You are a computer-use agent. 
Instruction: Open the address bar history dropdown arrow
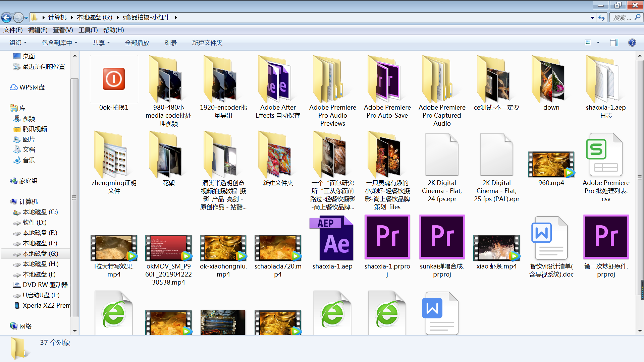[x=592, y=17]
